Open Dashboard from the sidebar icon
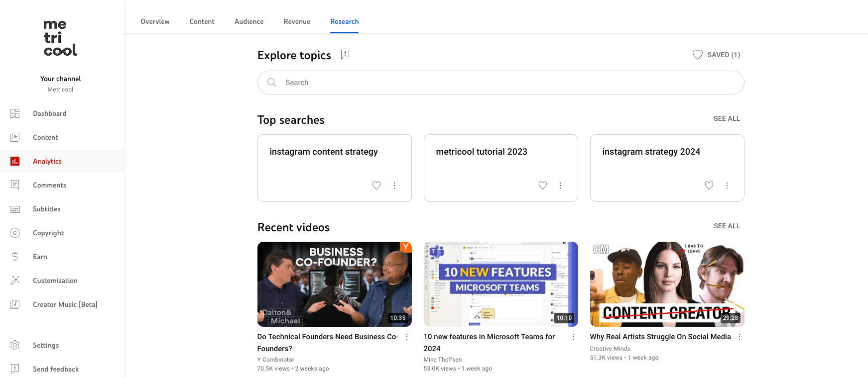Image resolution: width=868 pixels, height=378 pixels. point(15,113)
